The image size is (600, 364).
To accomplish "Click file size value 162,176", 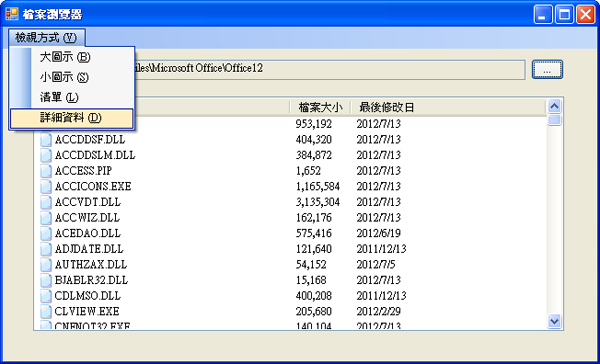I will tap(314, 218).
